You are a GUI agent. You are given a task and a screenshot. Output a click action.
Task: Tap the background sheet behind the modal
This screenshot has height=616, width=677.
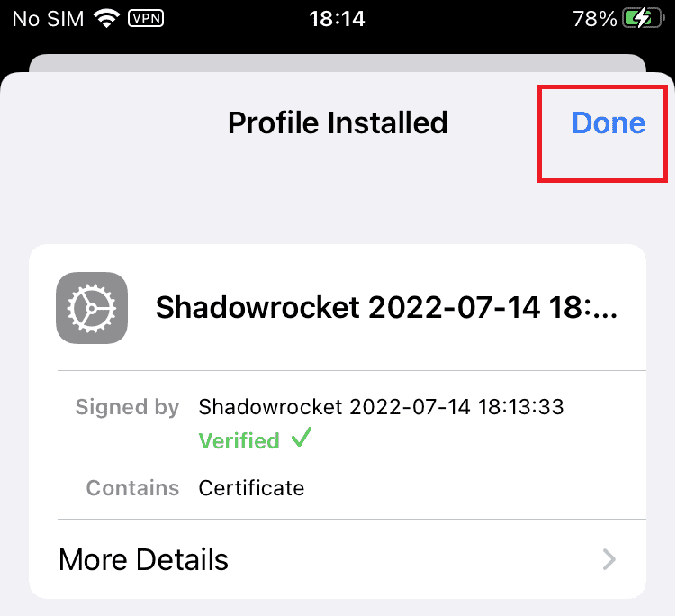click(338, 63)
